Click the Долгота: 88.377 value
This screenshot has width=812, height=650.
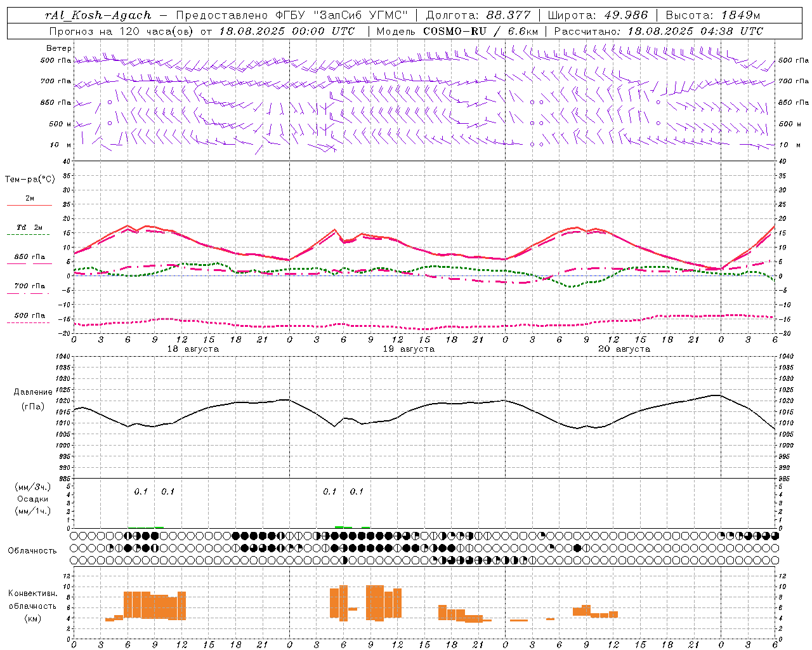[478, 15]
